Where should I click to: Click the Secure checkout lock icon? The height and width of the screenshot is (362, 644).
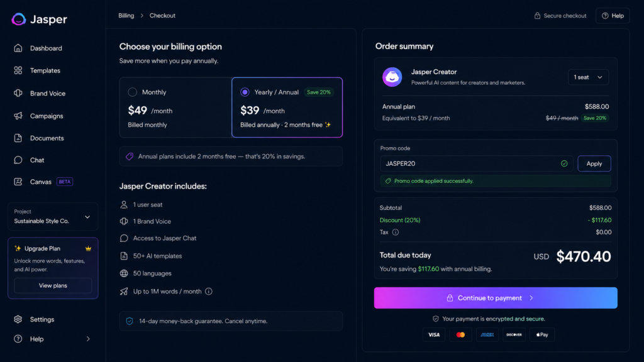(x=537, y=16)
